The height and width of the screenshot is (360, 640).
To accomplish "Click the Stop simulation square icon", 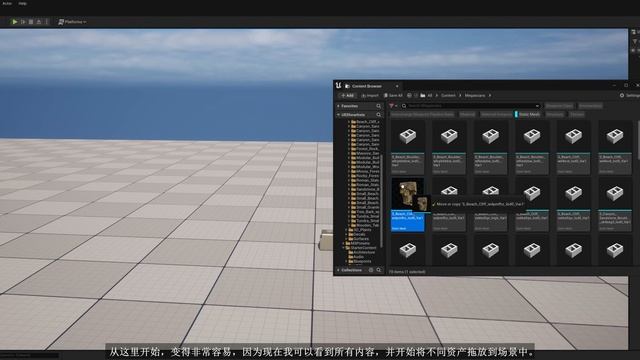I will click(x=31, y=22).
